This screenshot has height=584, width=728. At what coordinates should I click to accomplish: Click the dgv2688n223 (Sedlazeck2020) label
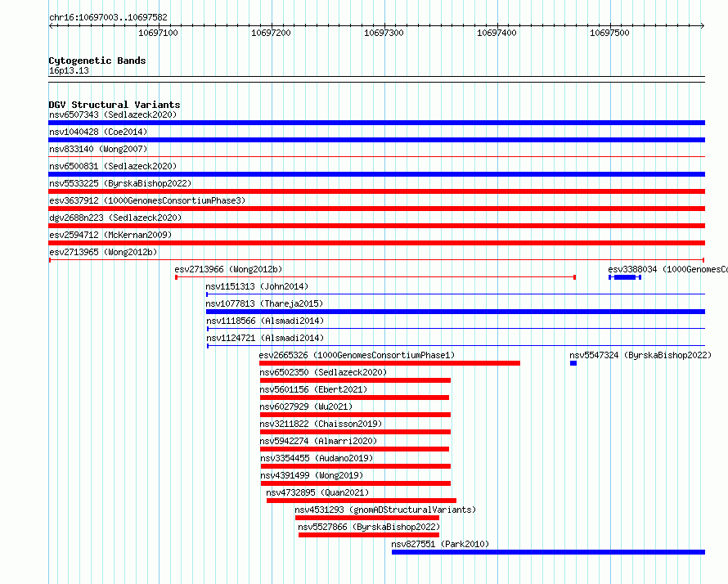(x=115, y=218)
